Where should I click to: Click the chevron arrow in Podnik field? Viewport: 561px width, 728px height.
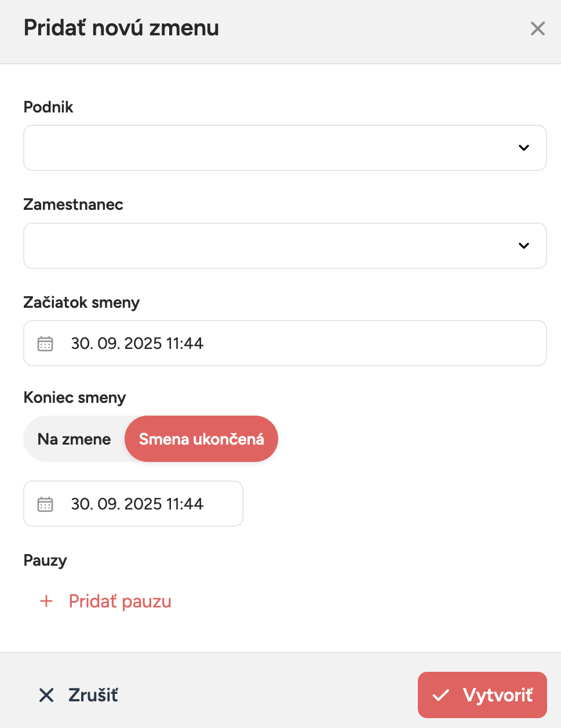pyautogui.click(x=524, y=148)
